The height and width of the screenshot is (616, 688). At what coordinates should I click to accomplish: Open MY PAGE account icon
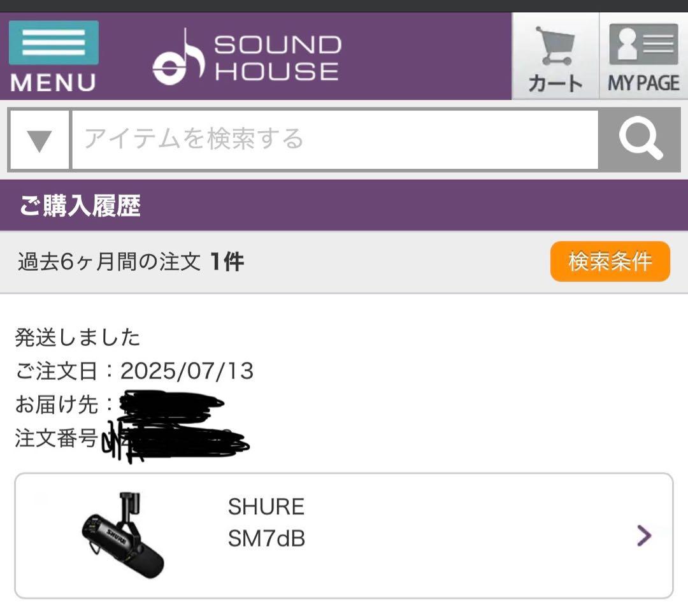[643, 54]
